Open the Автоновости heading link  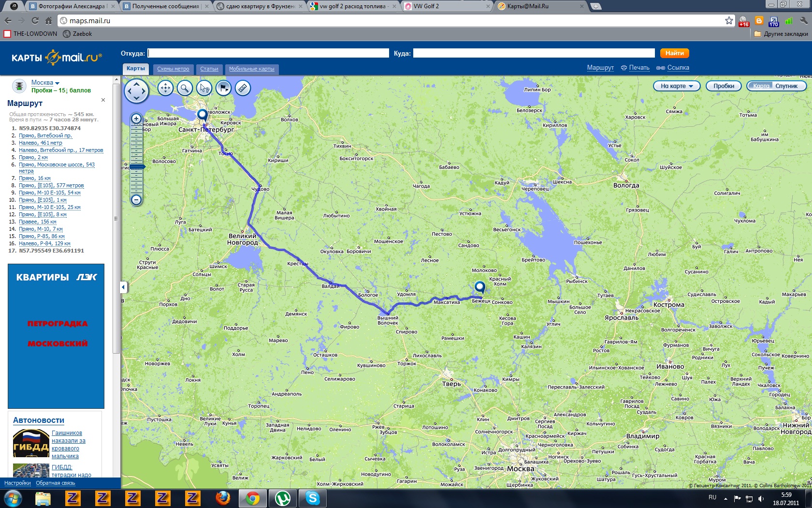point(39,420)
